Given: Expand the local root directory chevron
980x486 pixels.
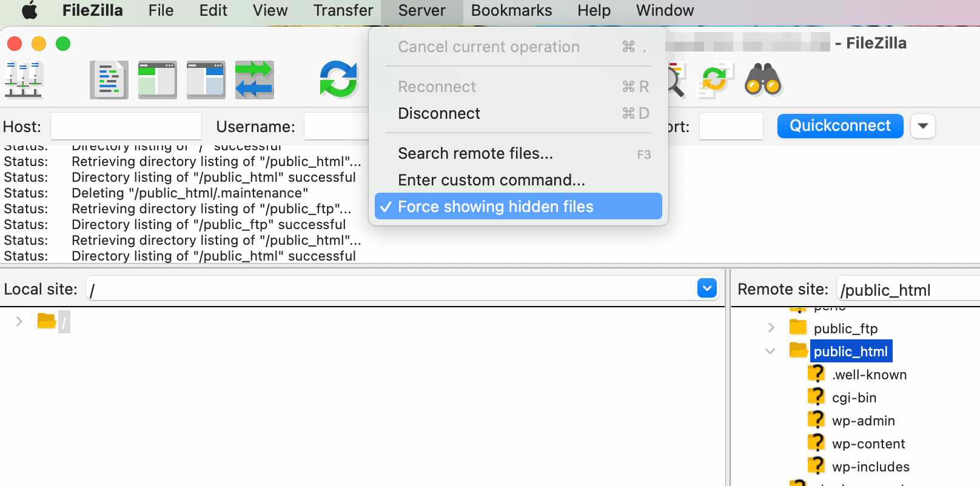Looking at the screenshot, I should click(x=19, y=321).
